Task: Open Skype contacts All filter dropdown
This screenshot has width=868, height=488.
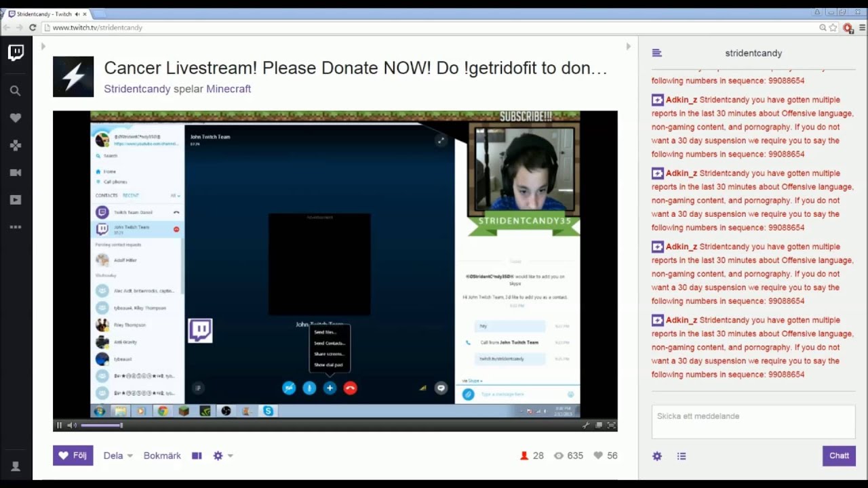Action: 176,195
